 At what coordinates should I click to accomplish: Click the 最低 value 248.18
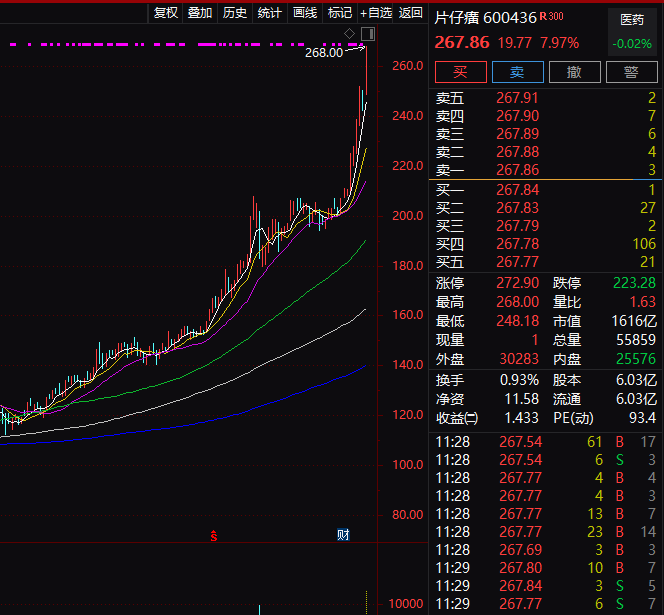pos(517,321)
